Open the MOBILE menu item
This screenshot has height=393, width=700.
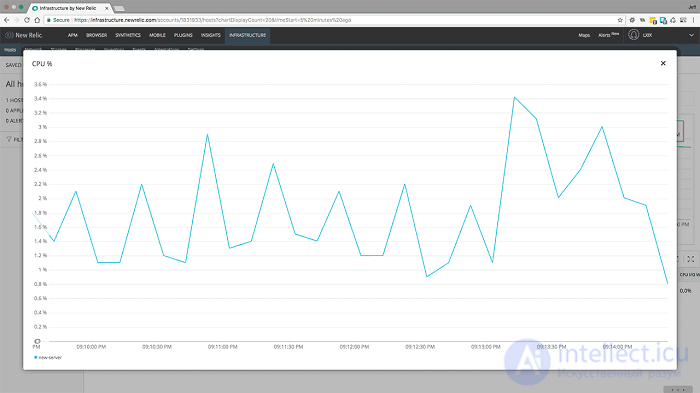[x=157, y=35]
